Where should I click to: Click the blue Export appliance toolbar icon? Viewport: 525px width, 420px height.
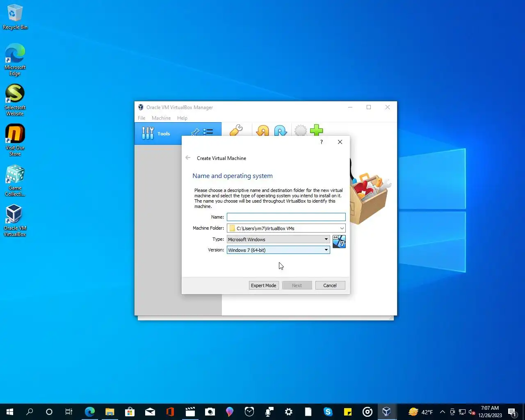coord(281,131)
